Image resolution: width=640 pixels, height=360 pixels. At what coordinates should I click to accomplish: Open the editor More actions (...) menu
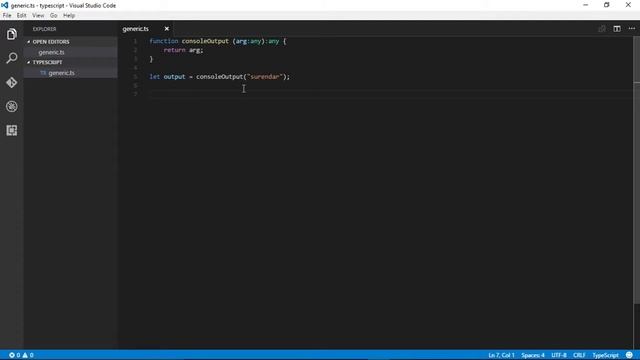point(632,29)
